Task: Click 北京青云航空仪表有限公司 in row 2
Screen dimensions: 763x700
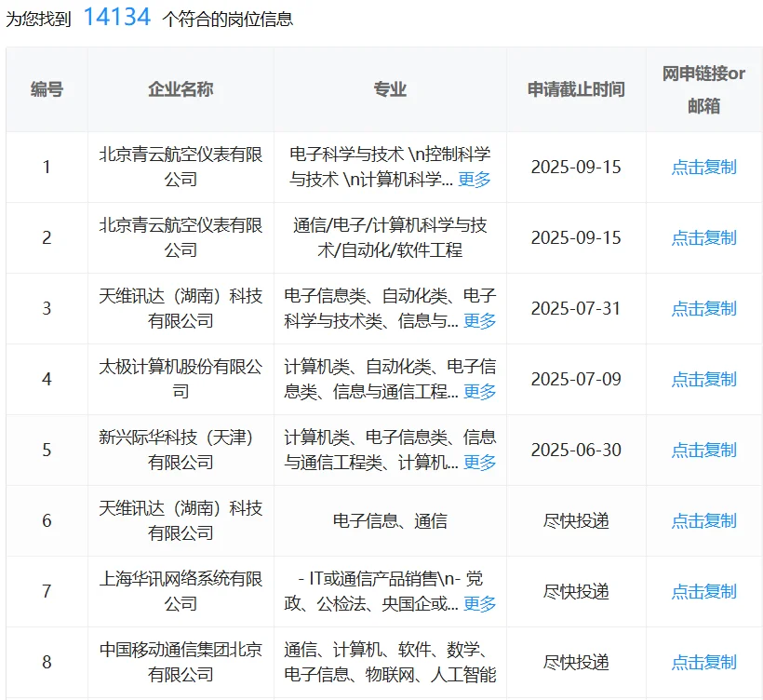Action: pos(181,237)
